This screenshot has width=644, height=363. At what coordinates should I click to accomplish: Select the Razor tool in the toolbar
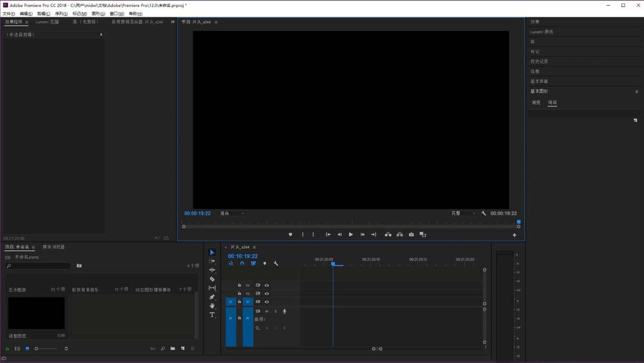(213, 279)
